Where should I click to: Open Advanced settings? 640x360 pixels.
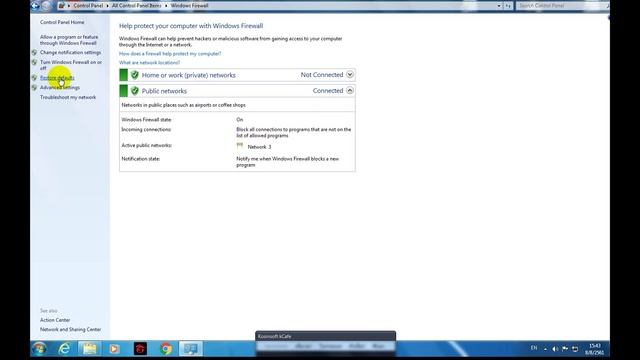pos(60,87)
